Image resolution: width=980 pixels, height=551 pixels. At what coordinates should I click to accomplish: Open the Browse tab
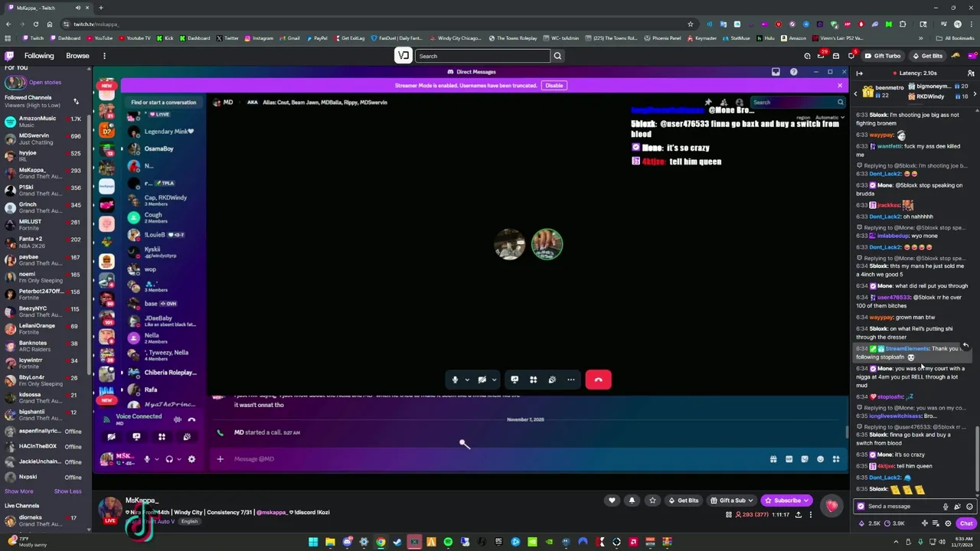[77, 56]
